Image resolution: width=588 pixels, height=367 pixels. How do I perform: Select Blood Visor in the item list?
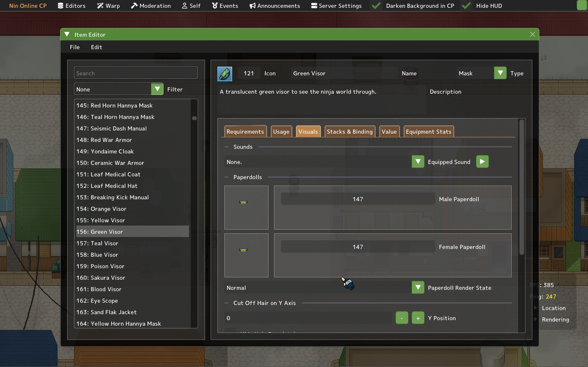pos(106,289)
